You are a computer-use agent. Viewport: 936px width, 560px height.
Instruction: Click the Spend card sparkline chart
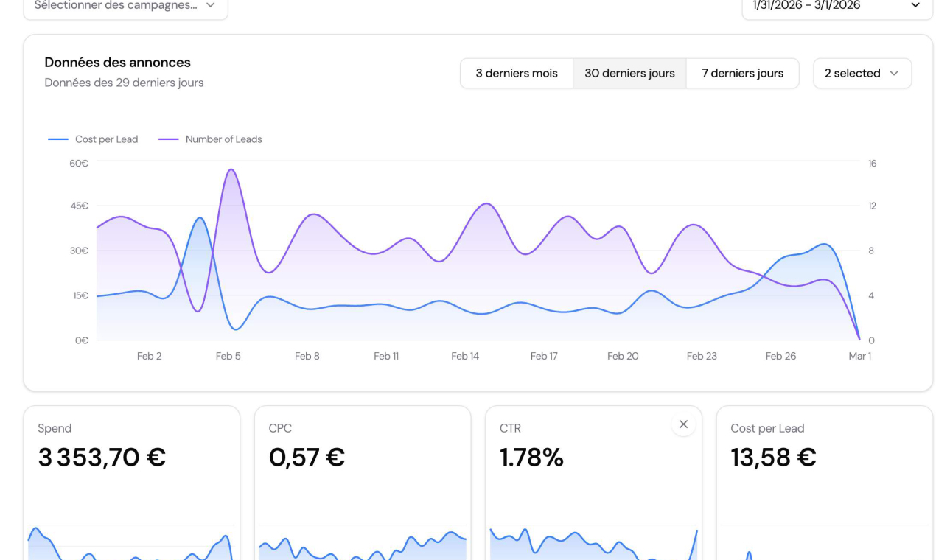tap(131, 545)
